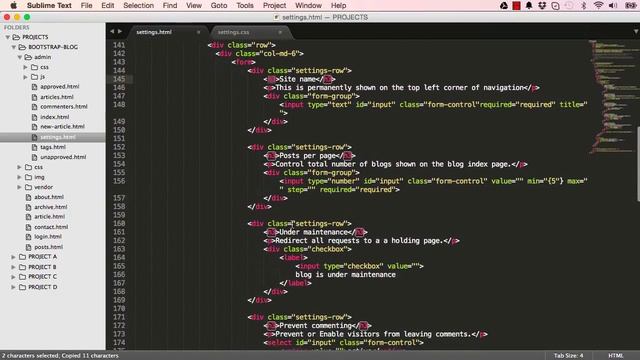Switch to the settings.html tab

tap(154, 32)
